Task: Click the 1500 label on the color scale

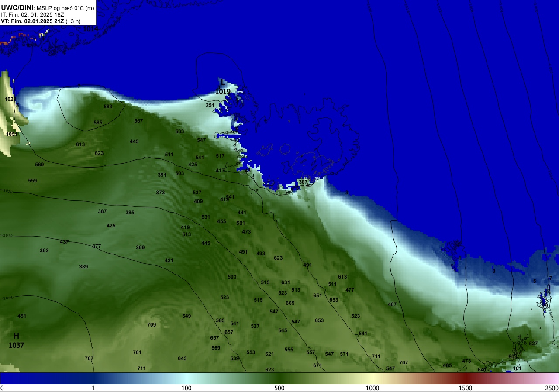Action: (466, 388)
